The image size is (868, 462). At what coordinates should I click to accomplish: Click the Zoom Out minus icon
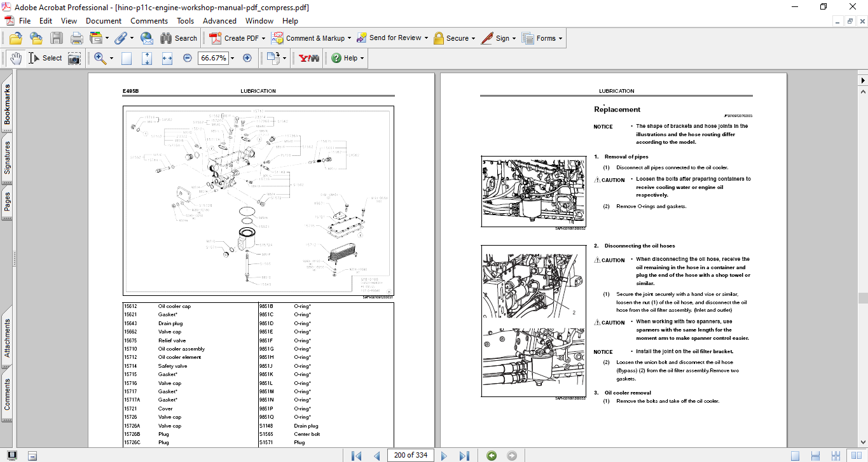(x=188, y=58)
